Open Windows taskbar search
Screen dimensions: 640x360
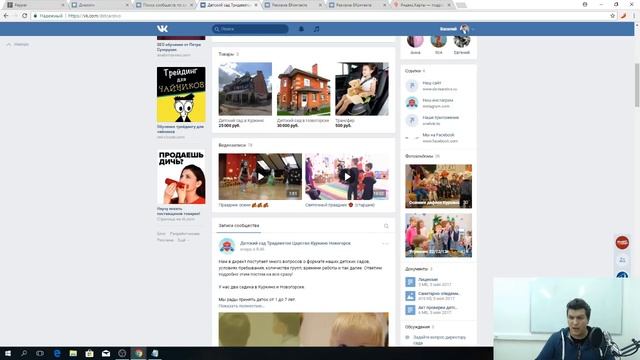click(24, 353)
